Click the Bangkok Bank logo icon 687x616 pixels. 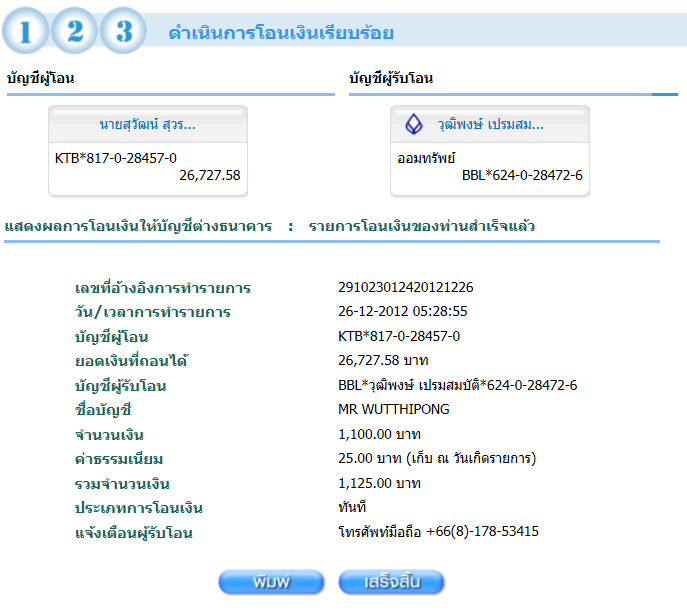point(414,124)
